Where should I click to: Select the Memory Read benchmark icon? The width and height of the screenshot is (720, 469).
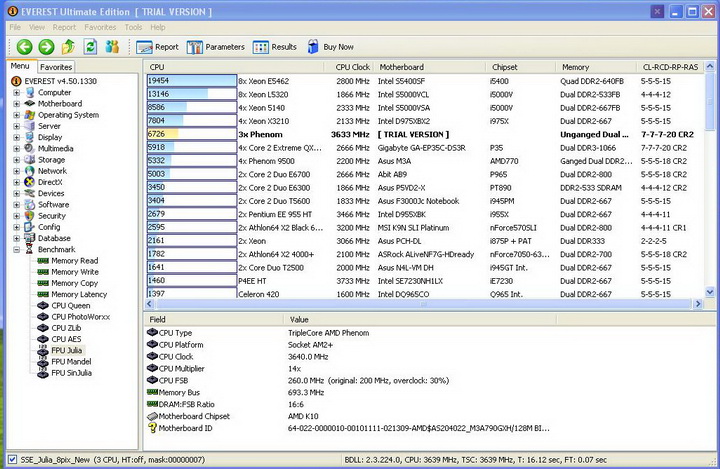43,260
